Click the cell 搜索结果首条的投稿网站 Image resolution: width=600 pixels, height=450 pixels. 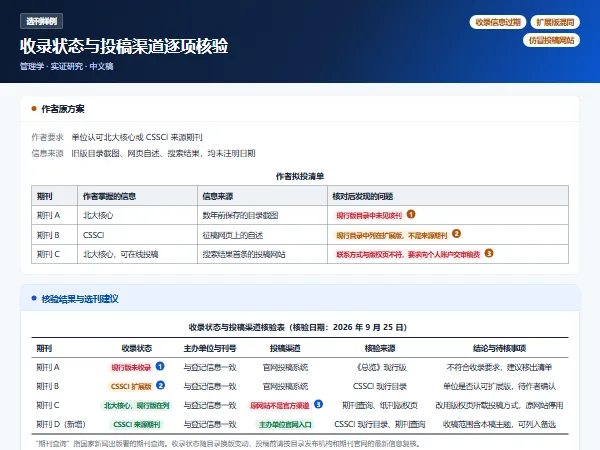244,254
